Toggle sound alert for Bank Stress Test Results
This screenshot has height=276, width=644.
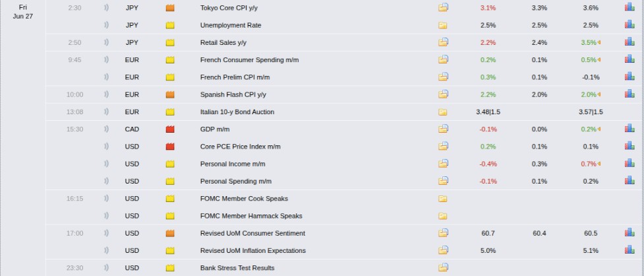(x=106, y=267)
